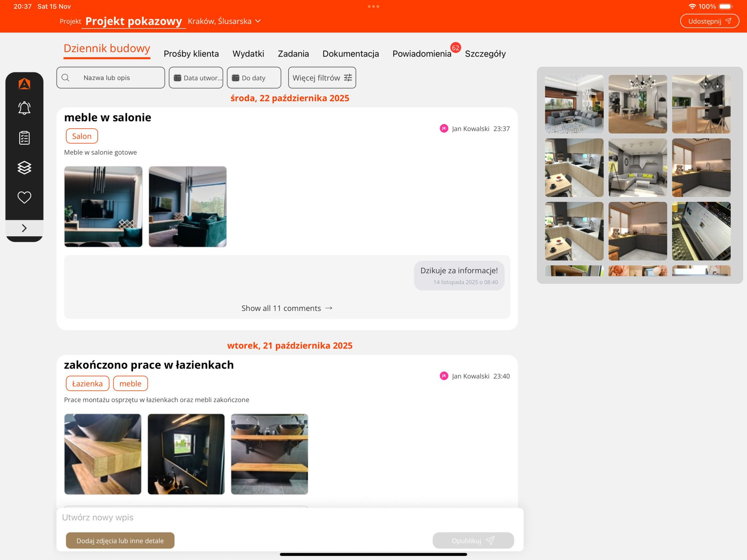Open favorites heart icon in sidebar
The image size is (747, 560).
pyautogui.click(x=24, y=197)
